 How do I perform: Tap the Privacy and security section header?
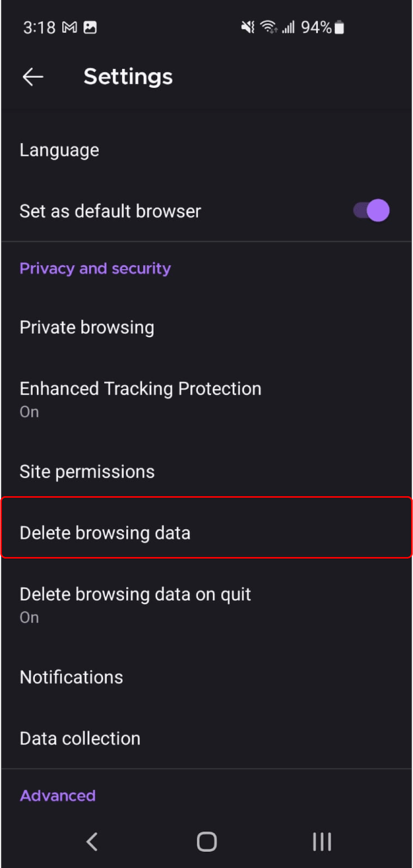click(x=95, y=268)
